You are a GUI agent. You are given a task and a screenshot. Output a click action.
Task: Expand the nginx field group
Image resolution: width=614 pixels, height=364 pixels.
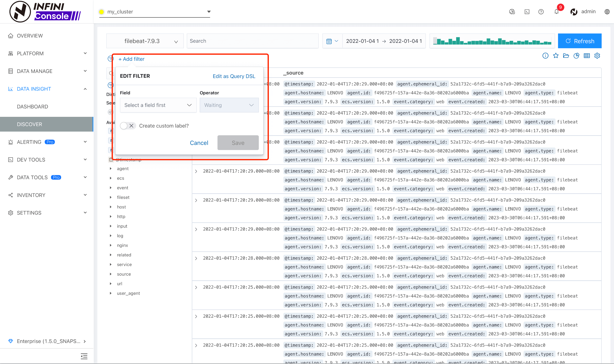coord(111,245)
